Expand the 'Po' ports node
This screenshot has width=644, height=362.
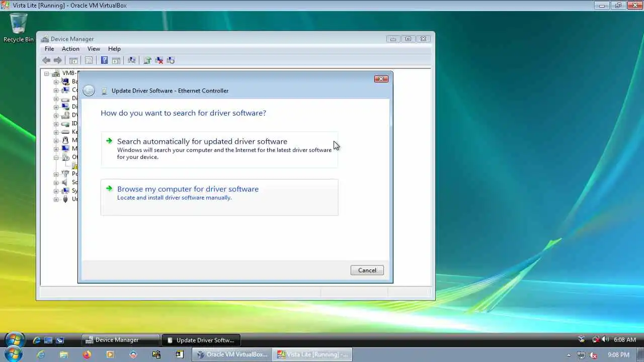click(56, 174)
